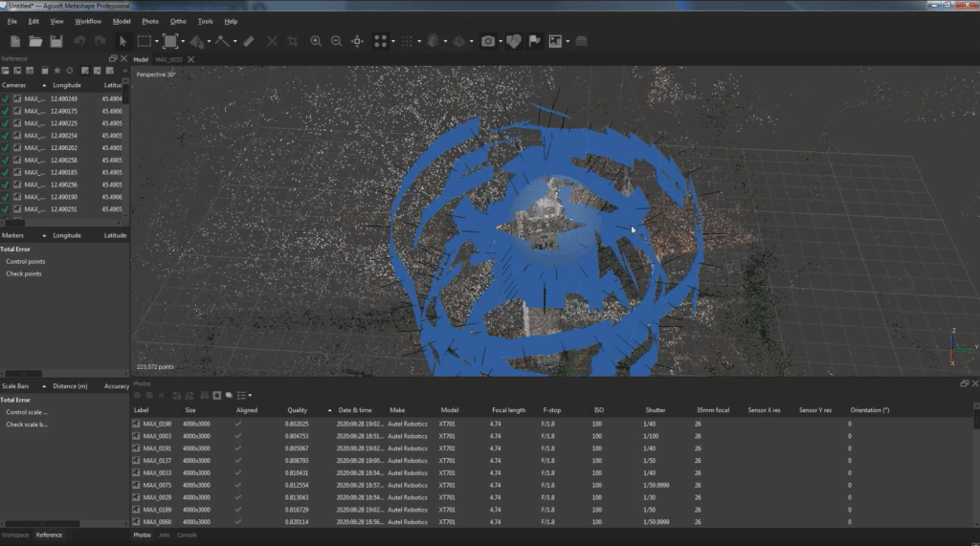This screenshot has height=546, width=980.
Task: Reset the view with the crosshair icon
Action: click(358, 41)
